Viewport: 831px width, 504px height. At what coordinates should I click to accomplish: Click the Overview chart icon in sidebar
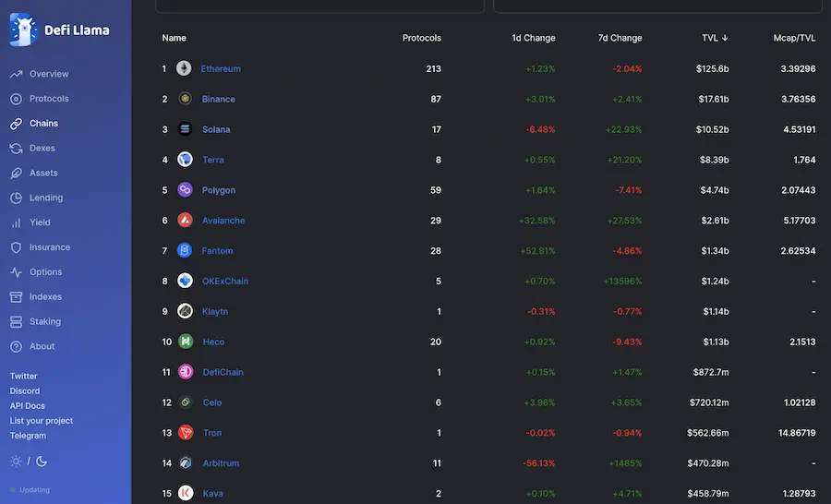16,74
